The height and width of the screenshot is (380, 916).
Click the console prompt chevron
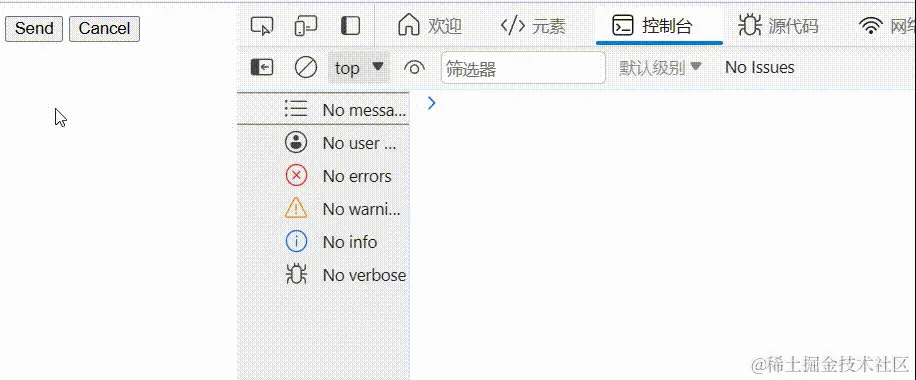431,103
